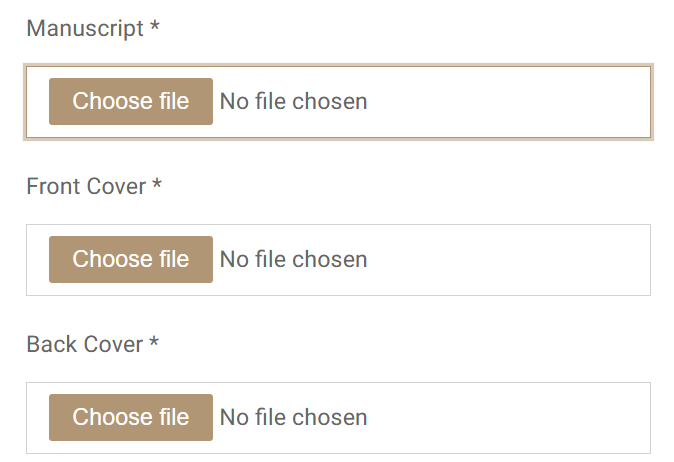The height and width of the screenshot is (462, 674).
Task: Click the required asterisk beside Back Cover
Action: coord(154,343)
